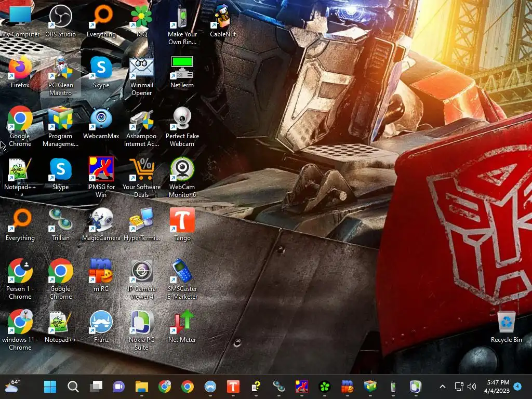This screenshot has height=399, width=532.
Task: Select the Skype icon next to IPMSG for Win
Action: coord(60,173)
